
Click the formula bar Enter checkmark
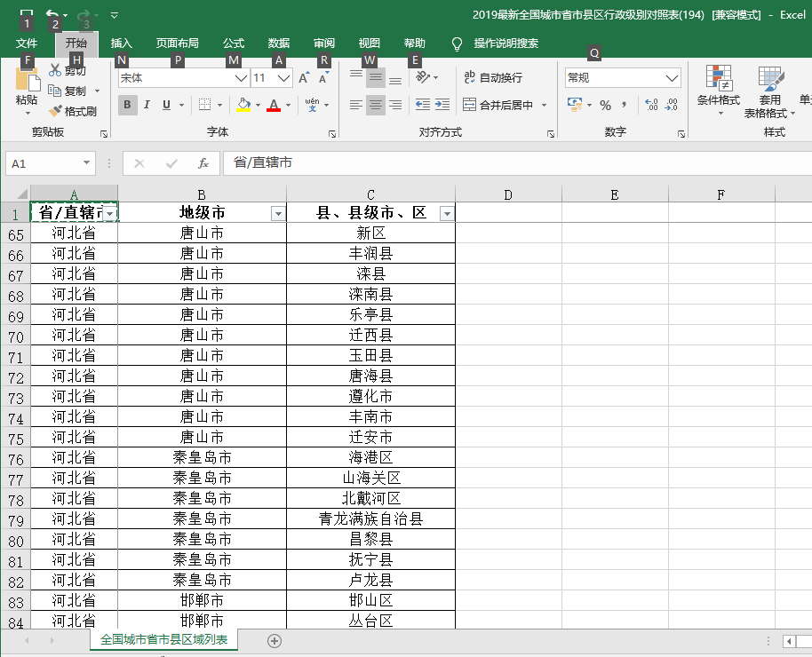click(171, 163)
